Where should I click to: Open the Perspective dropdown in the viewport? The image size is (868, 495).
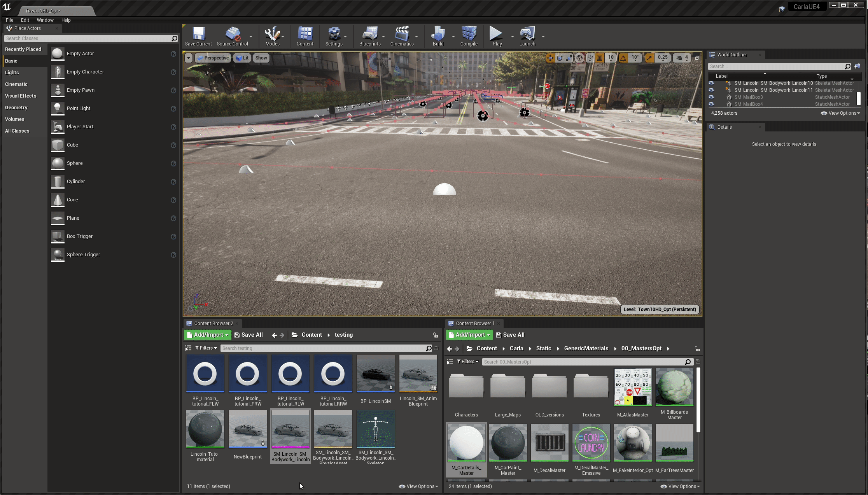click(x=213, y=58)
